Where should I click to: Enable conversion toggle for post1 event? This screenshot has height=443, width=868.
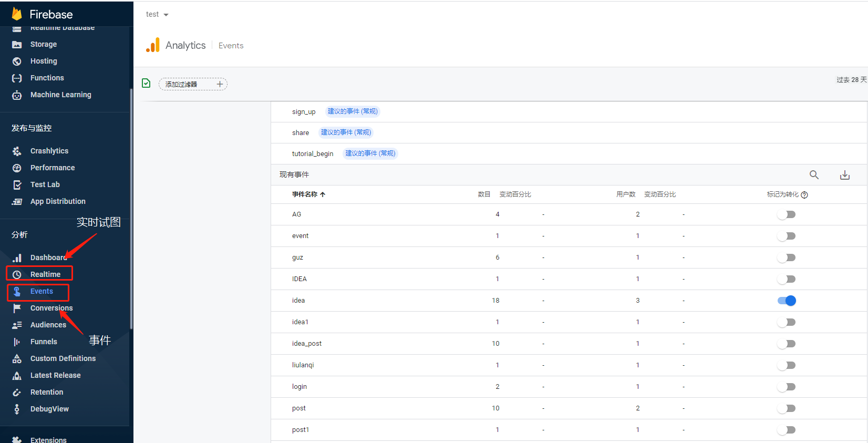(787, 430)
